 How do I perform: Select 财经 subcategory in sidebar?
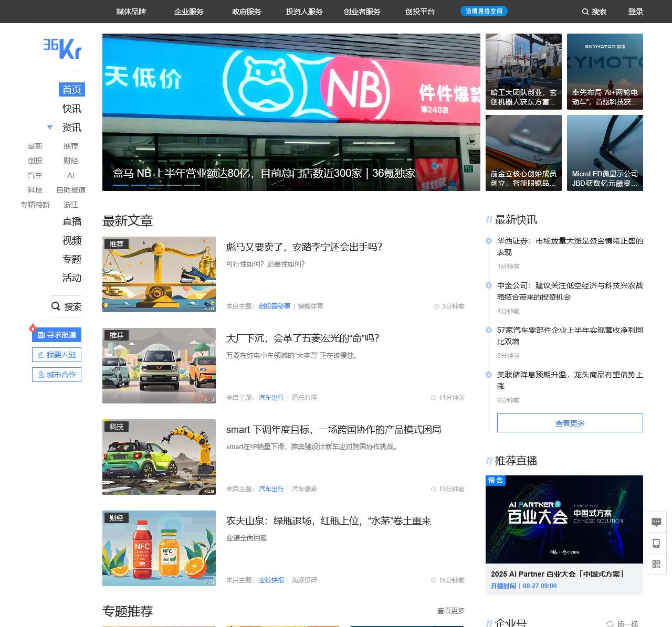pyautogui.click(x=71, y=161)
